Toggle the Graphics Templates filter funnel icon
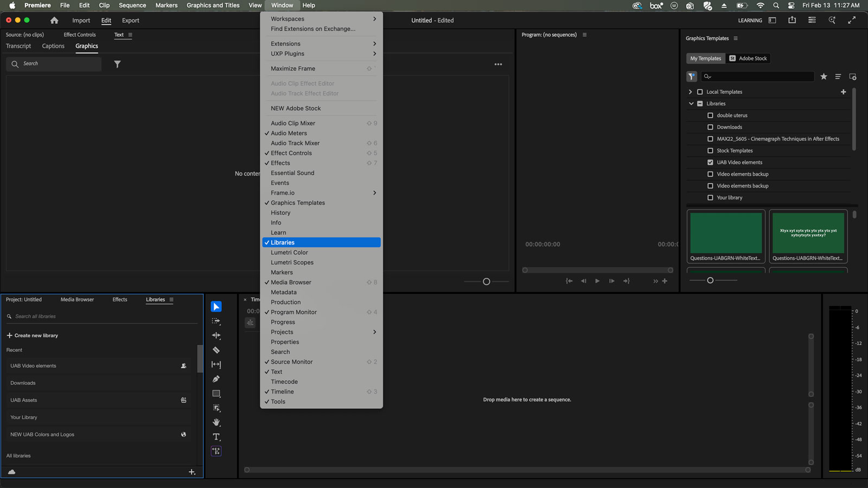This screenshot has height=488, width=868. (692, 76)
